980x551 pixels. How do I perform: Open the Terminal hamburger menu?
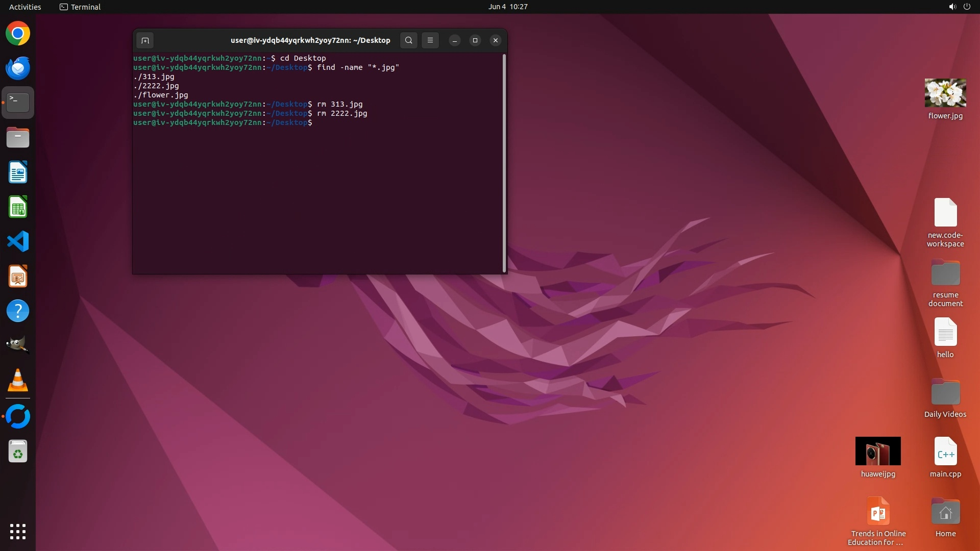click(430, 40)
